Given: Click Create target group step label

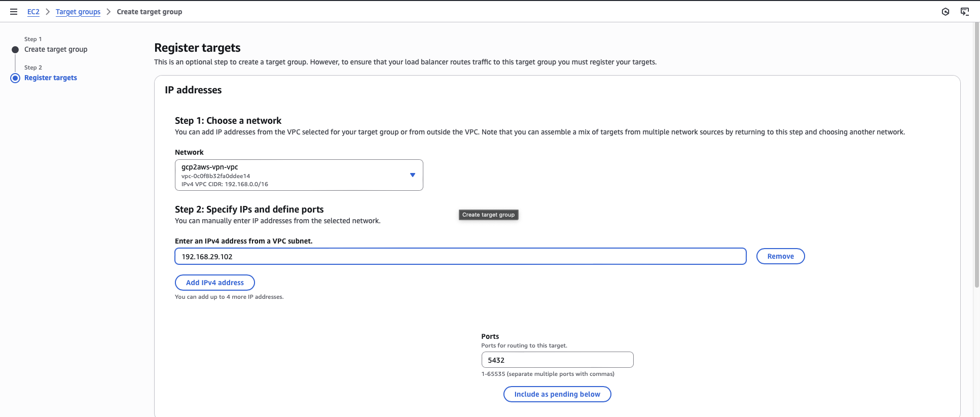Looking at the screenshot, I should [x=56, y=49].
